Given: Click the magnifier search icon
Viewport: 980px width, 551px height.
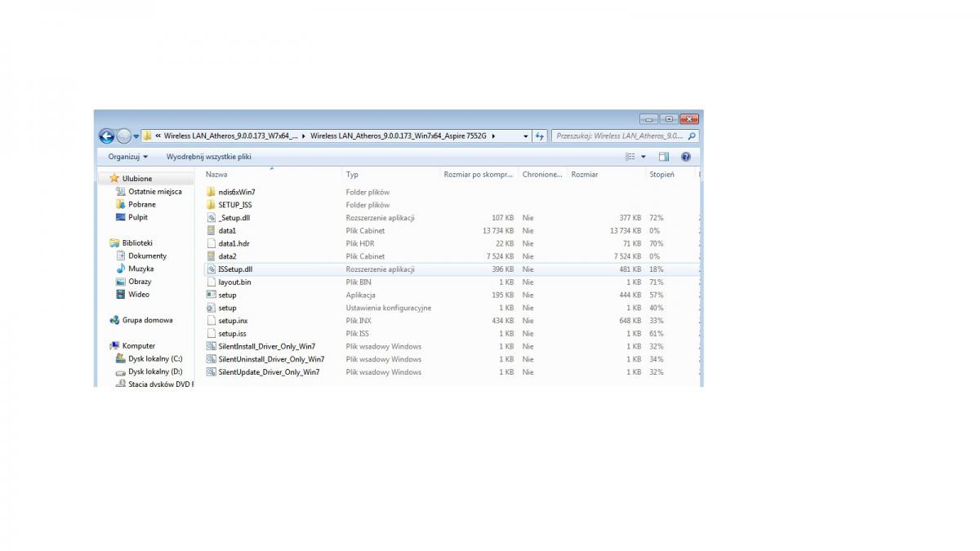Looking at the screenshot, I should 692,136.
